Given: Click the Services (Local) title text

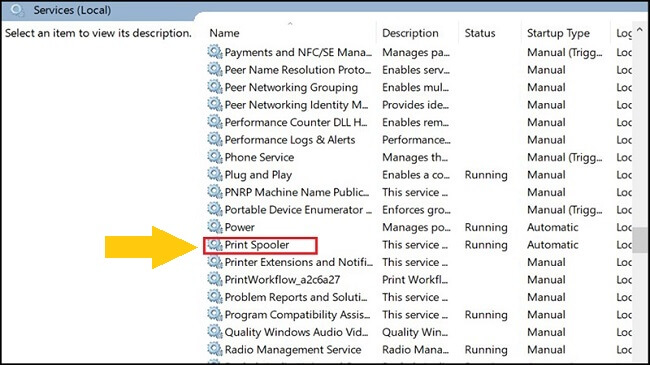Looking at the screenshot, I should pyautogui.click(x=72, y=10).
